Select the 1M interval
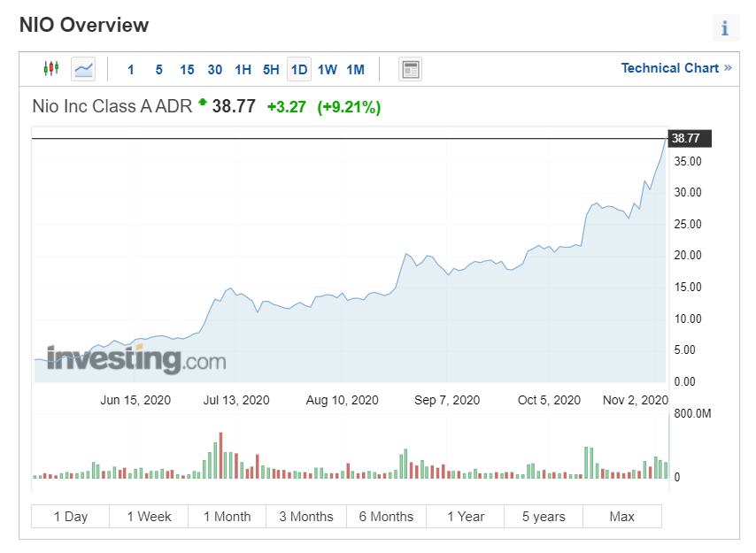 355,70
